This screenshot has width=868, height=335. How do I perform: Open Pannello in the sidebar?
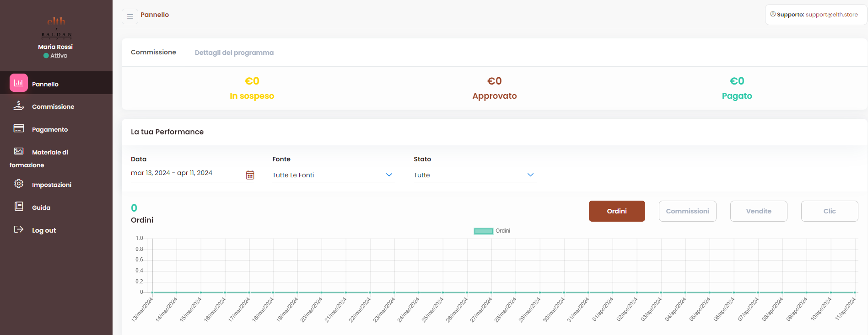point(56,83)
